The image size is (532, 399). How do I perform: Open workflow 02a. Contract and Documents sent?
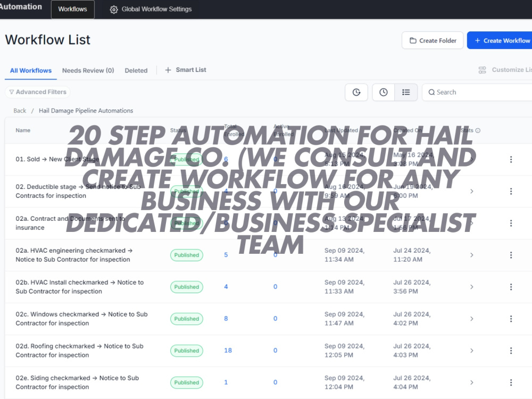point(70,223)
